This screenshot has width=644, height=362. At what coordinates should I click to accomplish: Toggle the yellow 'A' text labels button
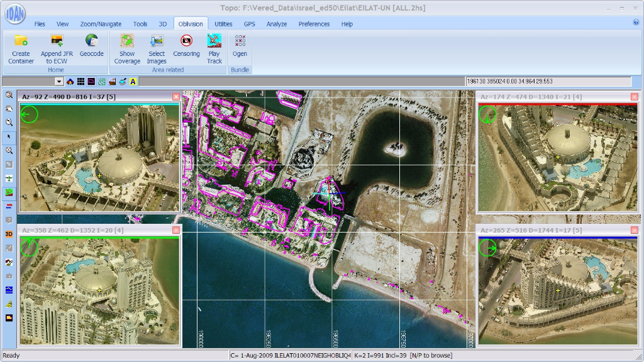tap(133, 82)
